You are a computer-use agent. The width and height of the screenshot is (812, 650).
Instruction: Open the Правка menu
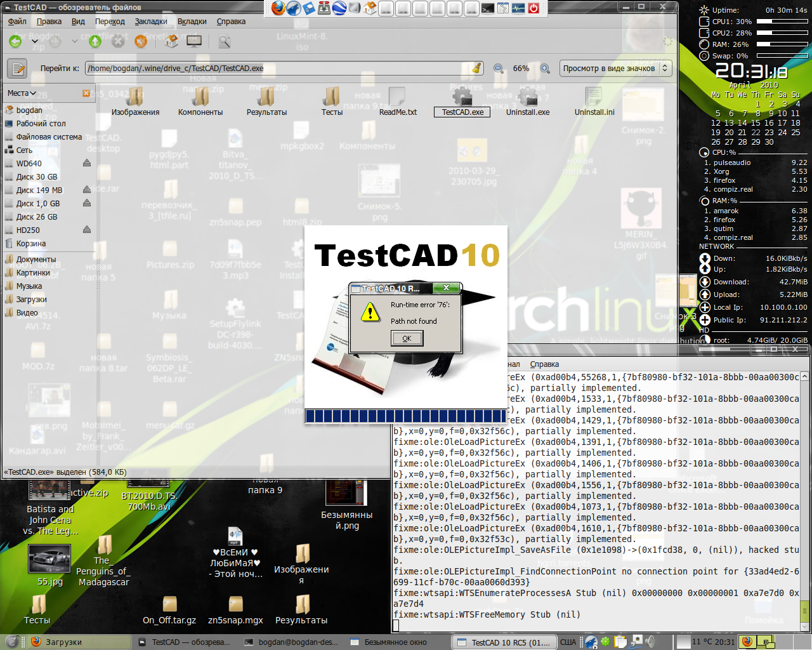click(x=49, y=22)
